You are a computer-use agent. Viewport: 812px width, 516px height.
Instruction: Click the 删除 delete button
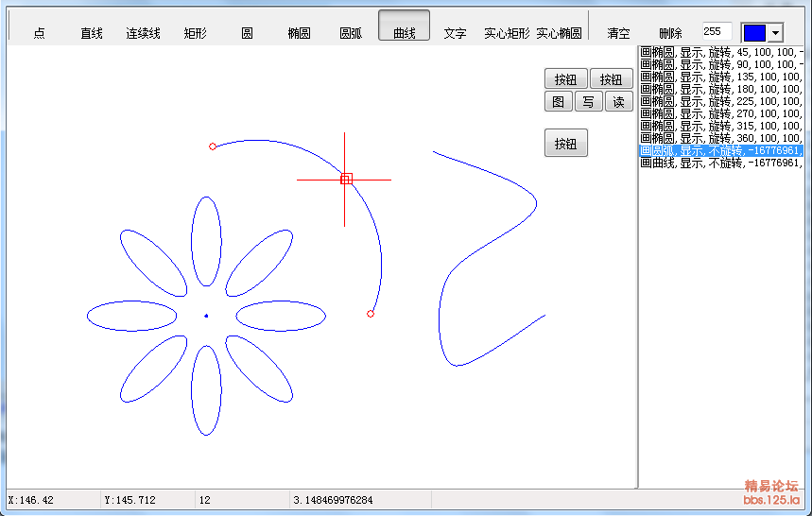point(670,34)
